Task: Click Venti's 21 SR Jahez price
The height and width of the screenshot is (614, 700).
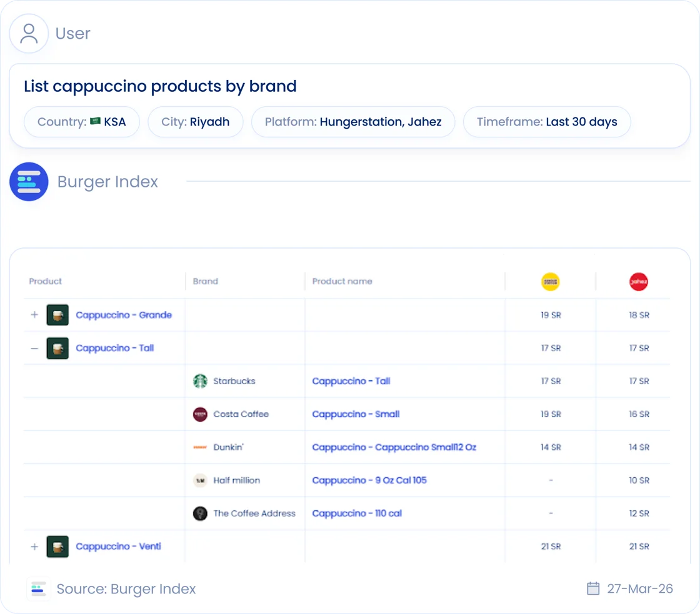Action: 639,546
